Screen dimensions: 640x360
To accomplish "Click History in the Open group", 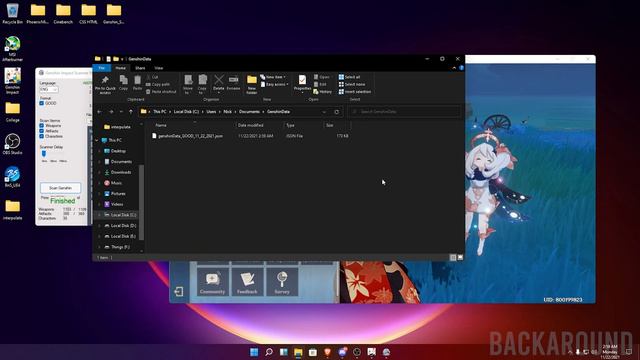I will (x=322, y=92).
